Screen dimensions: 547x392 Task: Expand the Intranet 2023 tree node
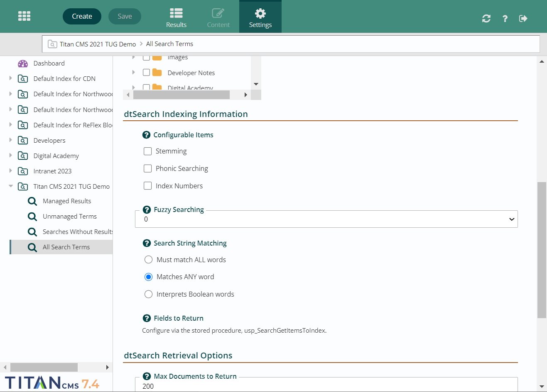[x=10, y=170]
